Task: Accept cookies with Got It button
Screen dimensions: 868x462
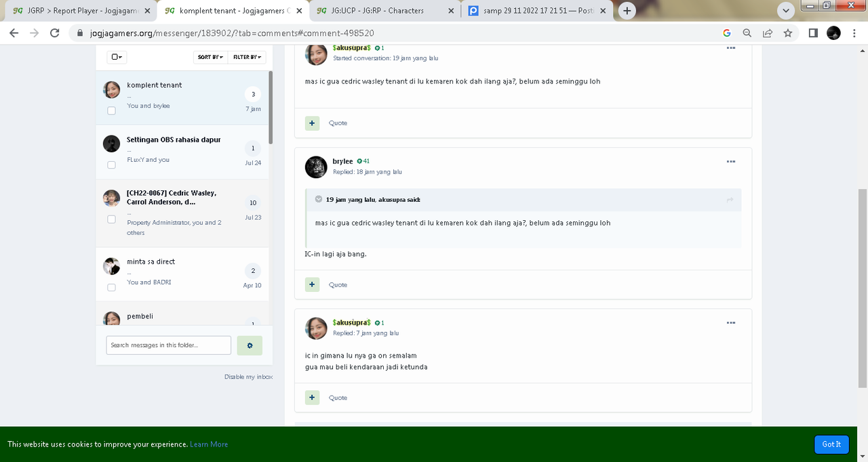Action: click(x=831, y=444)
